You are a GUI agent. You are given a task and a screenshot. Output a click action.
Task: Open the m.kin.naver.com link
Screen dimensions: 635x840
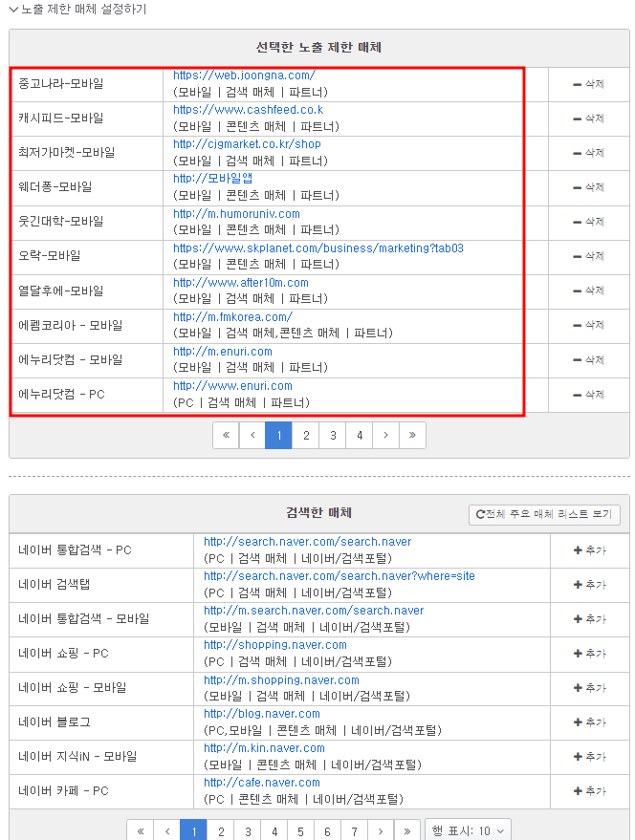264,748
